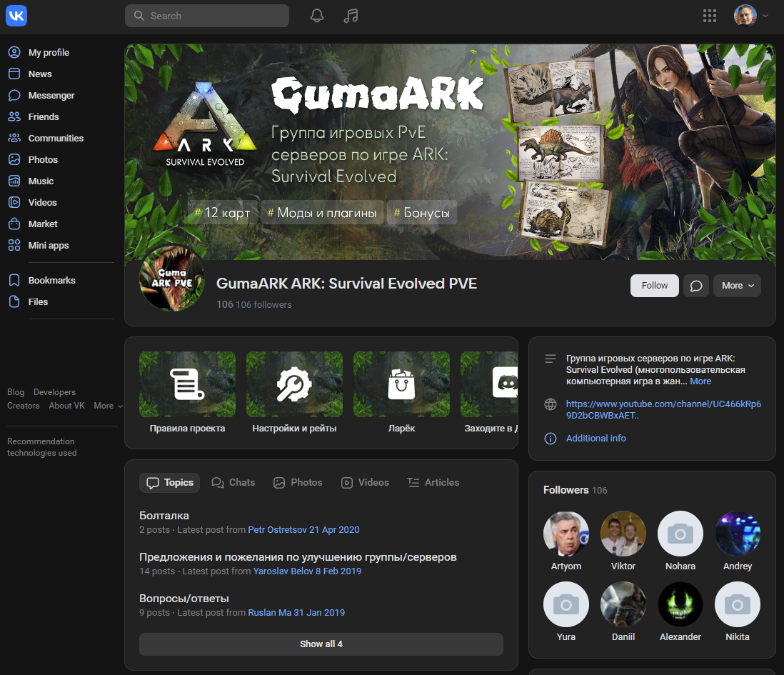The width and height of the screenshot is (784, 675).
Task: Open Additional info link
Action: [595, 438]
